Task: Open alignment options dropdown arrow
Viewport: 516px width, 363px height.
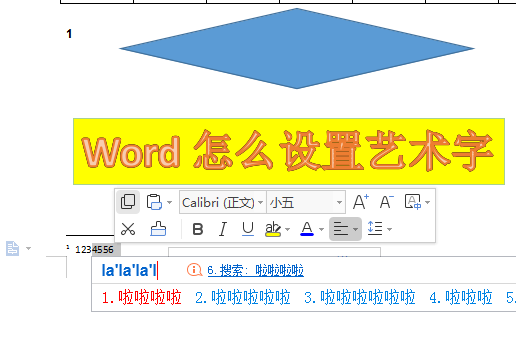Action: coord(355,229)
